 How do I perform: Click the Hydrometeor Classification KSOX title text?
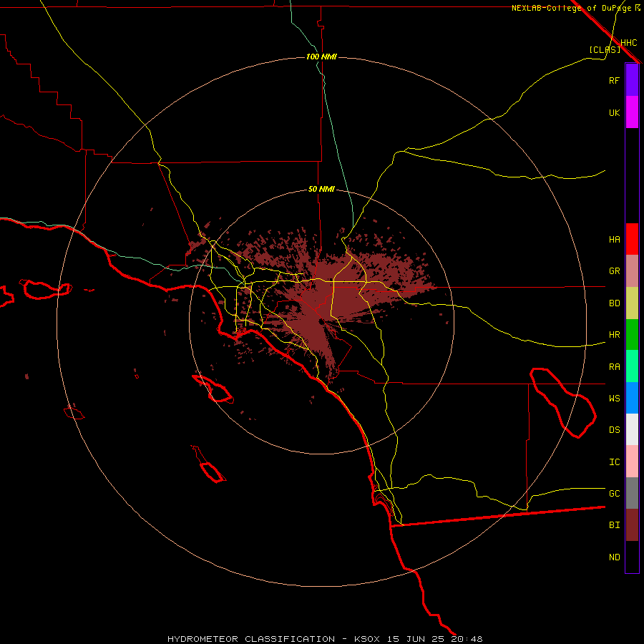tap(325, 639)
